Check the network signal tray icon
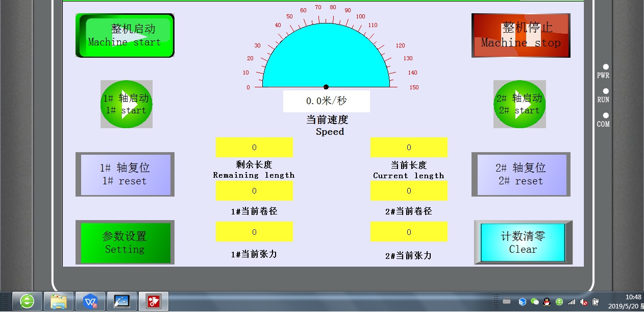 point(571,302)
